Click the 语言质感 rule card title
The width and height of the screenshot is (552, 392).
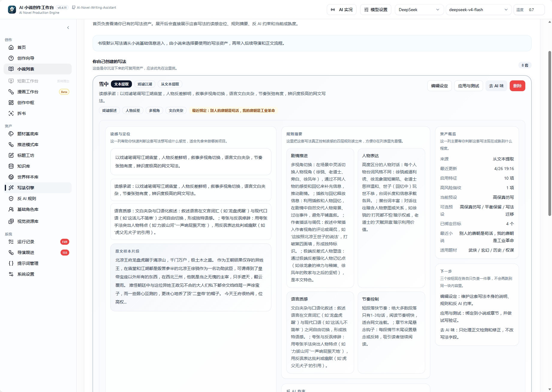coord(299,299)
